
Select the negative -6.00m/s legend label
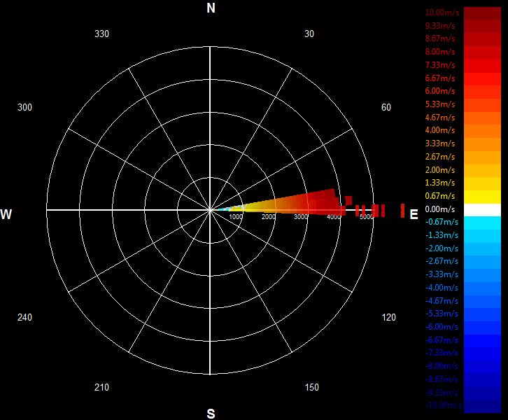[442, 327]
